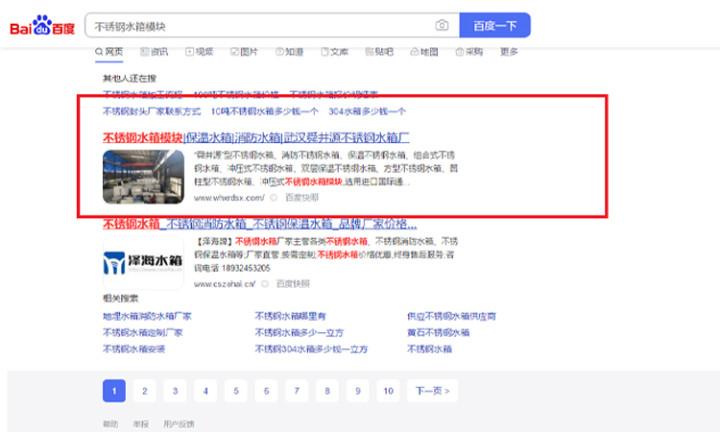Open the www.whxrdsx.com URL link
Screen dimensions: 720x432
229,198
